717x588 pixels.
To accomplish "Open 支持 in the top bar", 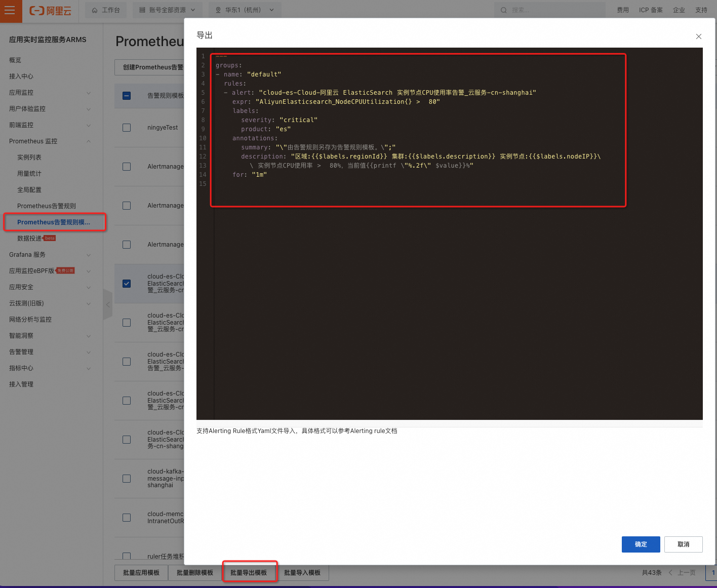I will 701,10.
